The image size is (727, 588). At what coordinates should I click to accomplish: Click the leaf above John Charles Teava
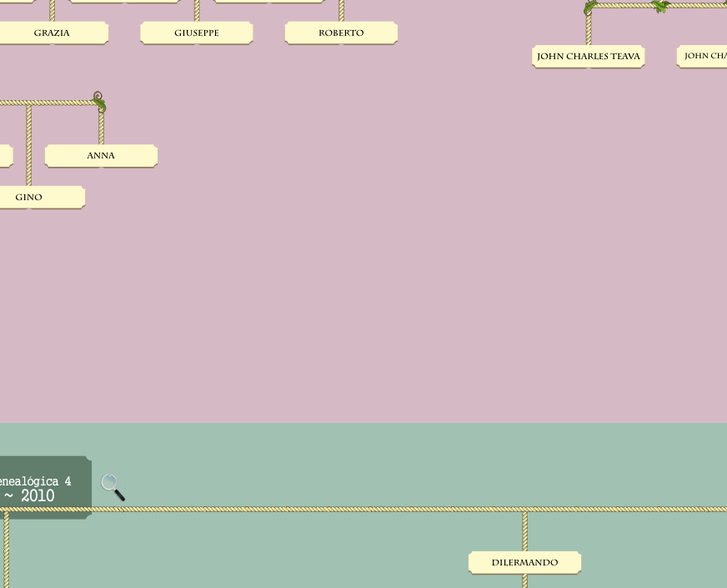(590, 8)
